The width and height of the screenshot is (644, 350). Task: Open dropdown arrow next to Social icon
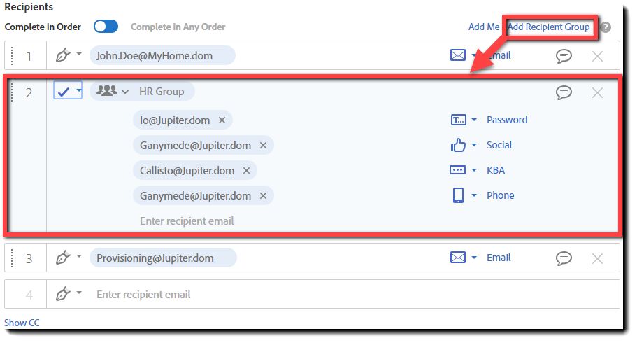pyautogui.click(x=474, y=145)
